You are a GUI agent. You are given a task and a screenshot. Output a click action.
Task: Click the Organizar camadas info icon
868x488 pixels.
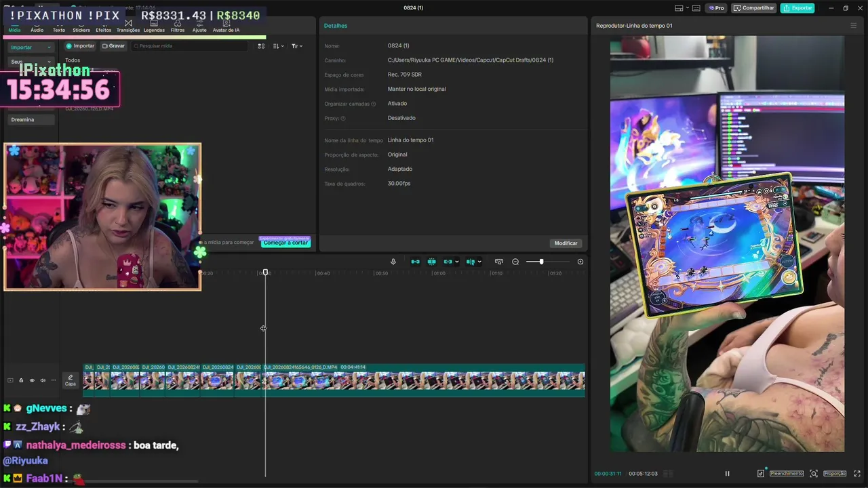[x=373, y=104]
